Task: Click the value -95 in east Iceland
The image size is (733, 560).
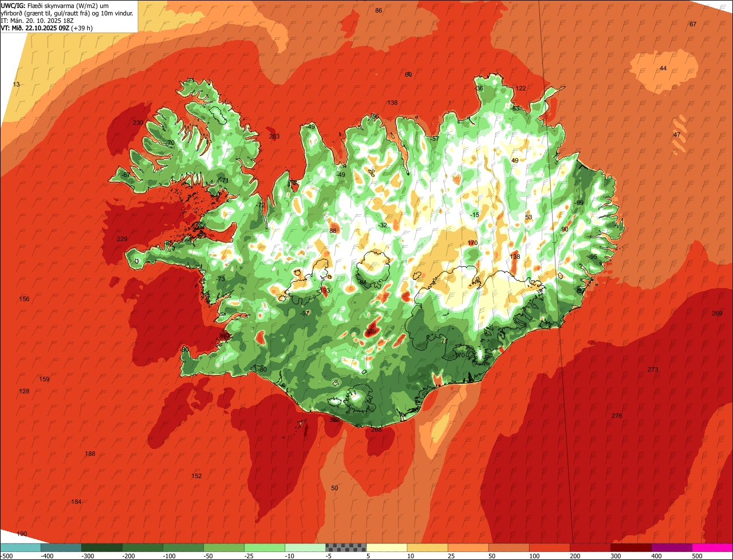Action: tap(593, 257)
